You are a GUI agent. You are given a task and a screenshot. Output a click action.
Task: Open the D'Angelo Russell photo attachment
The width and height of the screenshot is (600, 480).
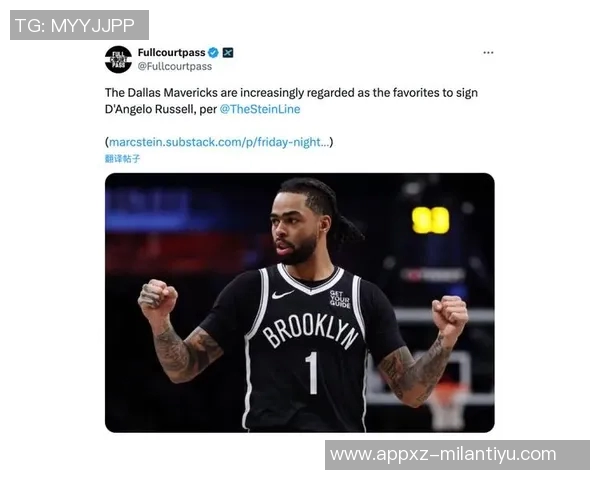coord(300,303)
